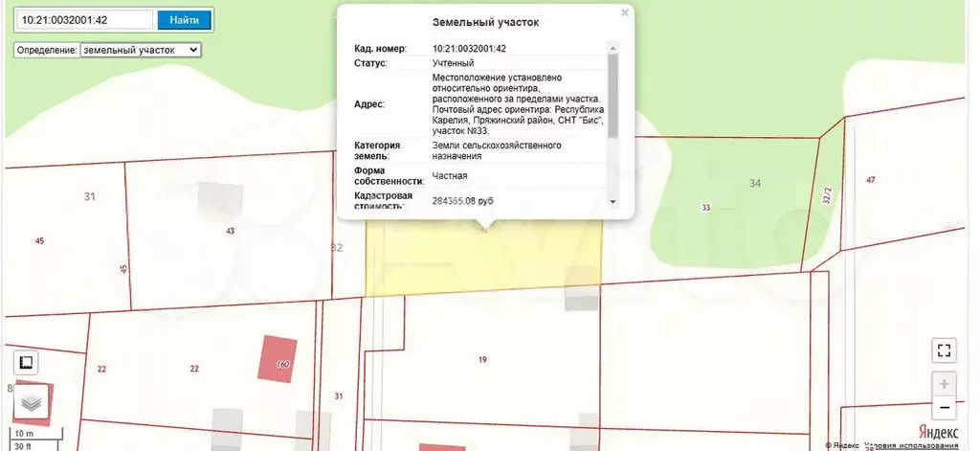Click parcel label 34 in green area
The height and width of the screenshot is (451, 980).
[x=755, y=183]
